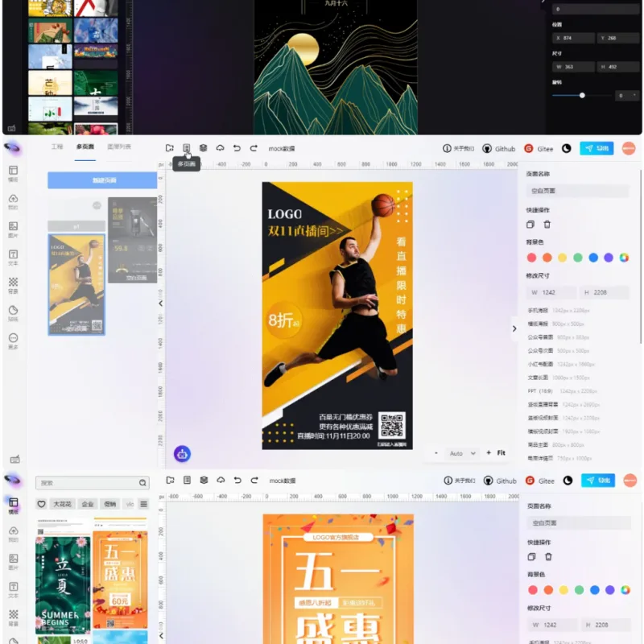Click width W 1242 field in middle editor
The image size is (644, 644).
[x=551, y=292]
